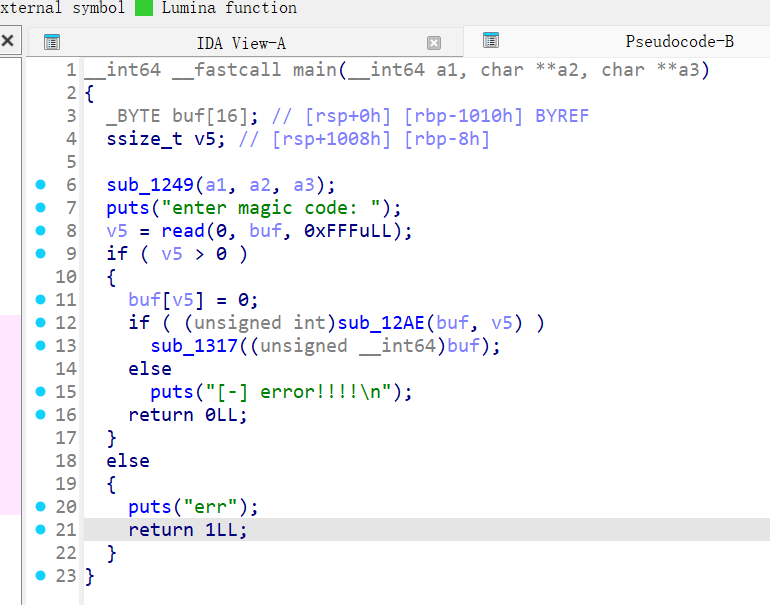This screenshot has height=605, width=770.
Task: Click the green Lumina function legend swatch
Action: point(144,8)
